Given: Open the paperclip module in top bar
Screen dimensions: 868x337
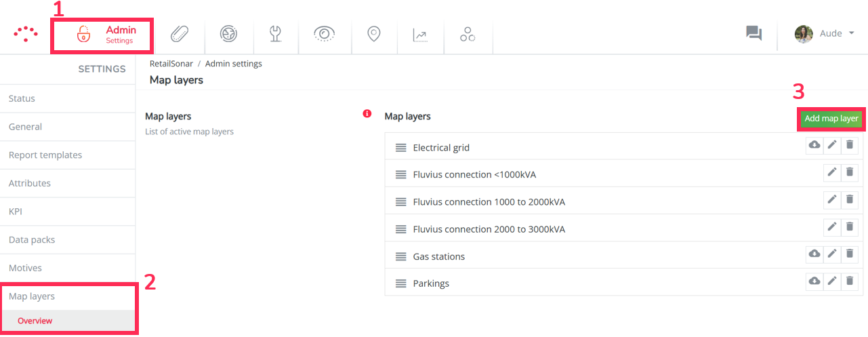Looking at the screenshot, I should [x=180, y=34].
